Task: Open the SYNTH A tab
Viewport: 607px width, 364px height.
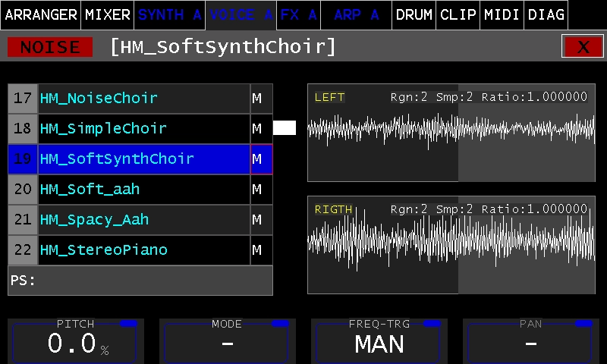Action: [169, 15]
